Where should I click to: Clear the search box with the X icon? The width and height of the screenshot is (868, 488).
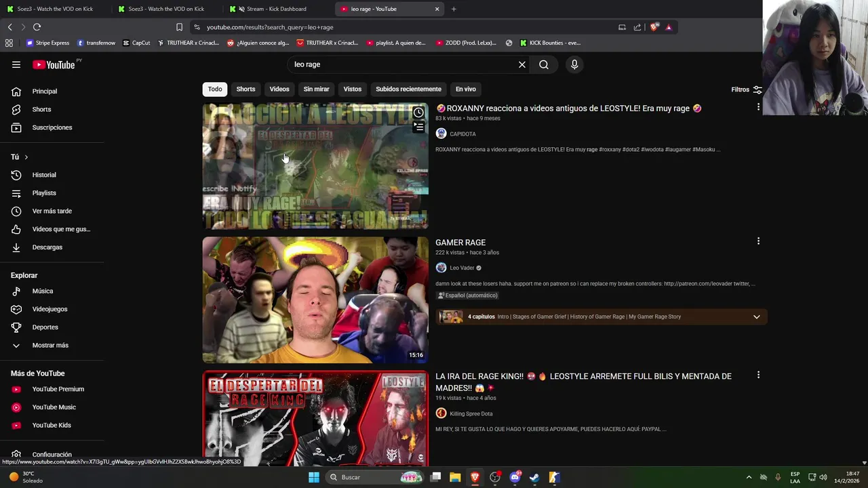coord(522,64)
